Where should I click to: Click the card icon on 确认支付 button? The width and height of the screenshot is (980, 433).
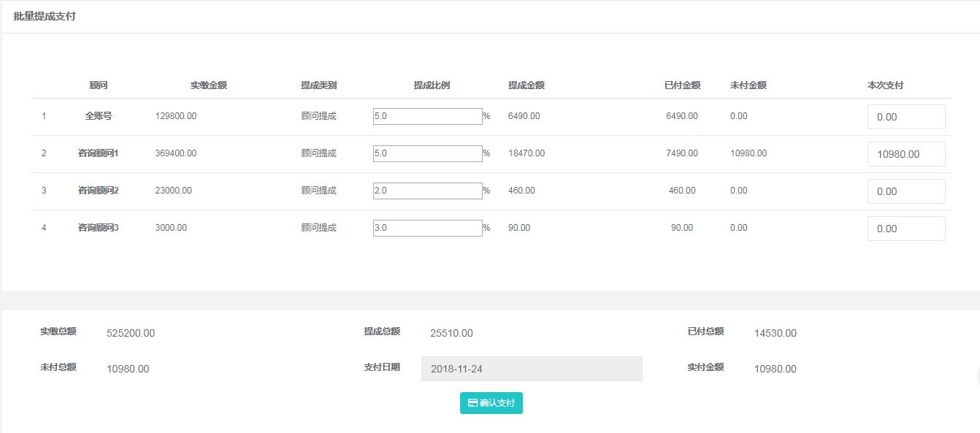(472, 403)
